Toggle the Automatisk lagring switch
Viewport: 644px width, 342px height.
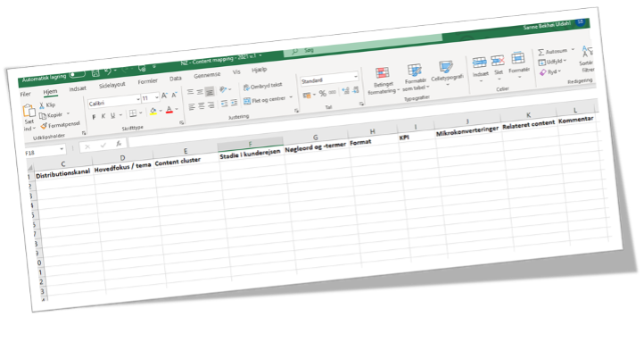[77, 75]
